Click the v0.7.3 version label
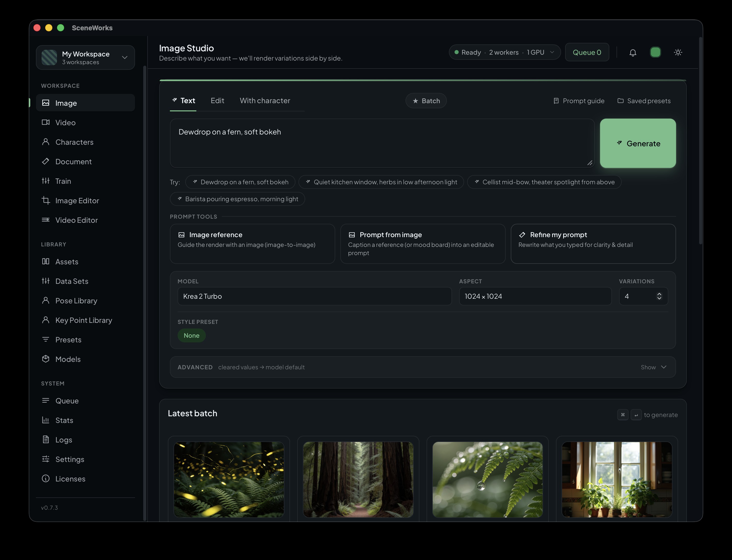732x560 pixels. point(49,508)
